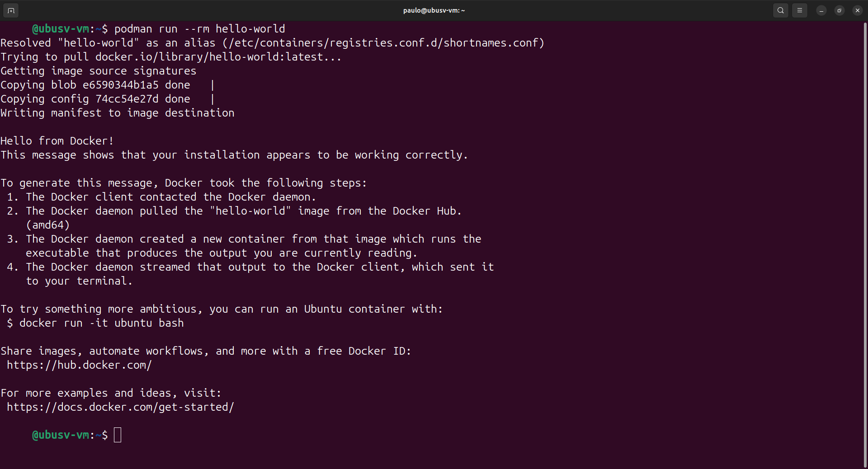Open the docs.docker.com/get-started link

click(119, 407)
